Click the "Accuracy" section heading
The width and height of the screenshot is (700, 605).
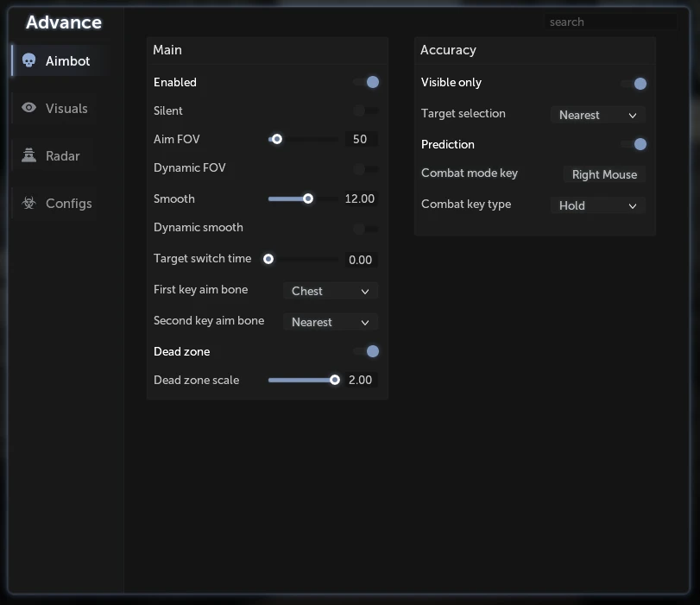click(x=448, y=50)
